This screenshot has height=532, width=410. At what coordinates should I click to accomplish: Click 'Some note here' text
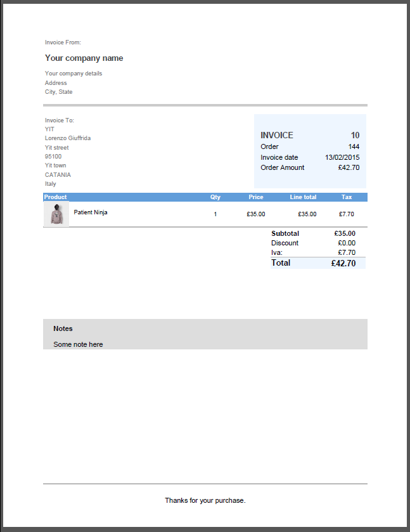(x=78, y=344)
